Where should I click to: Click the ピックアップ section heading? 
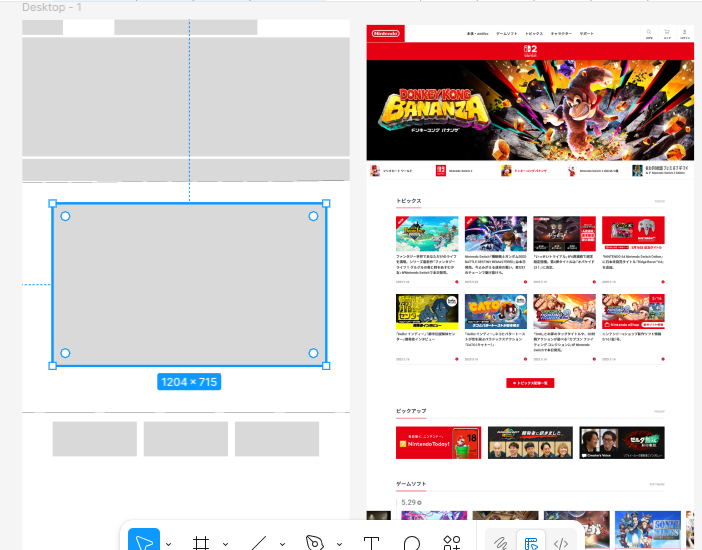point(411,411)
